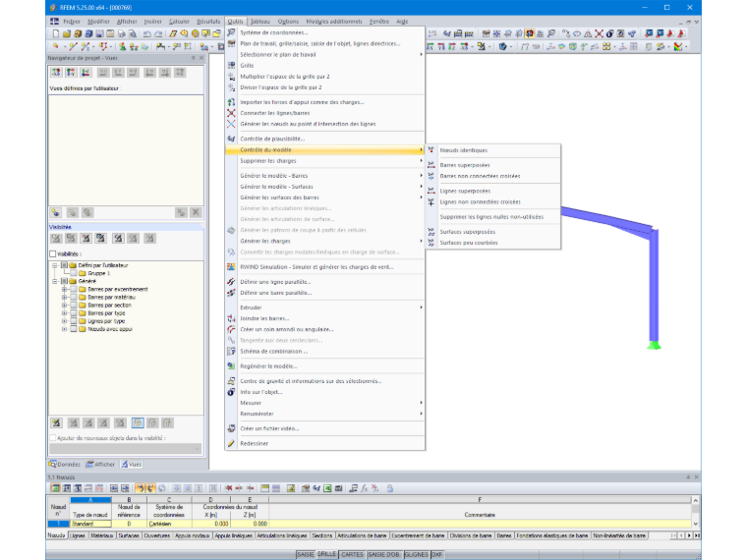Image resolution: width=747 pixels, height=560 pixels.
Task: Click the Open folder icon in toolbar
Action: 67,33
